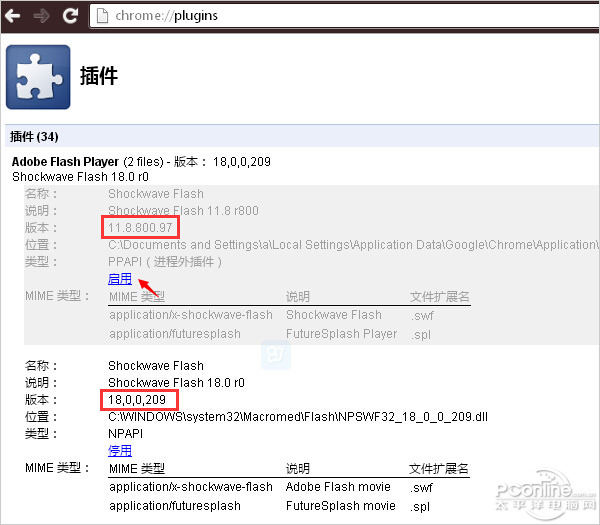
Task: Disable the NPAPI Flash plugin via 停用
Action: 120,451
